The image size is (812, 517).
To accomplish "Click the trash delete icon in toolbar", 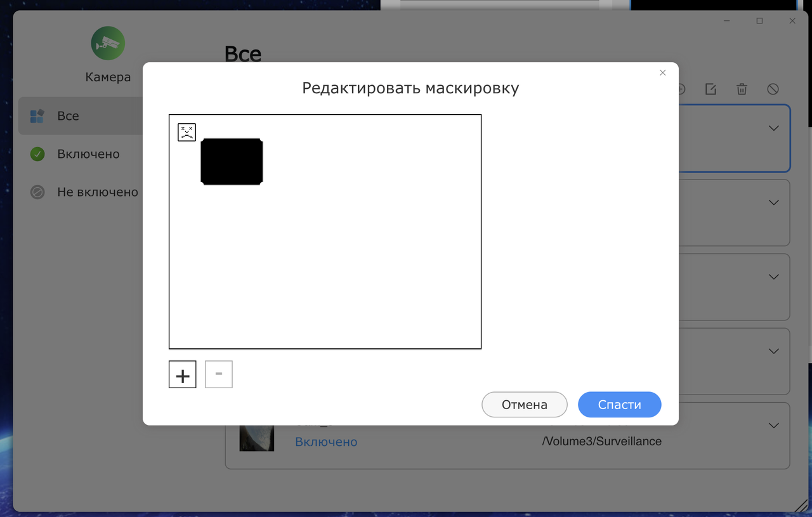I will tap(742, 89).
